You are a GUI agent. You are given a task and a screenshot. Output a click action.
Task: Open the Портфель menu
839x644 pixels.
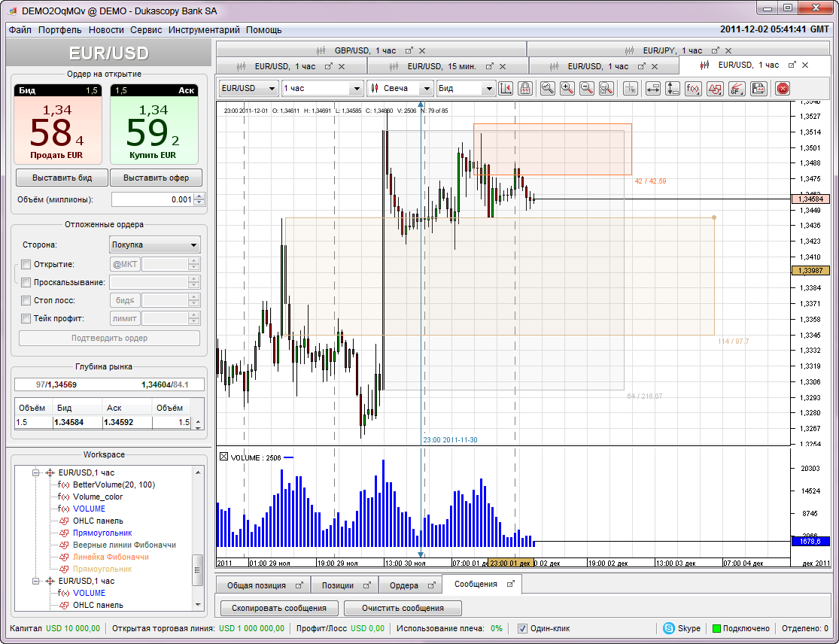click(59, 30)
